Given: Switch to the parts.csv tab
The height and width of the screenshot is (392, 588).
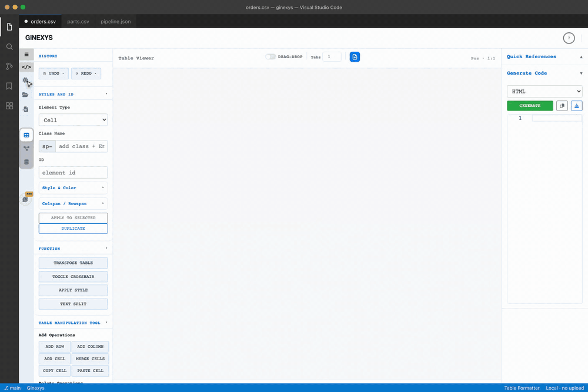Looking at the screenshot, I should 78,21.
